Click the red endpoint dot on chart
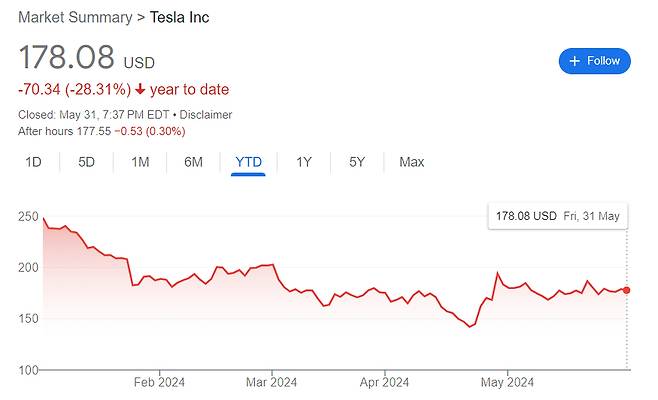 [627, 290]
